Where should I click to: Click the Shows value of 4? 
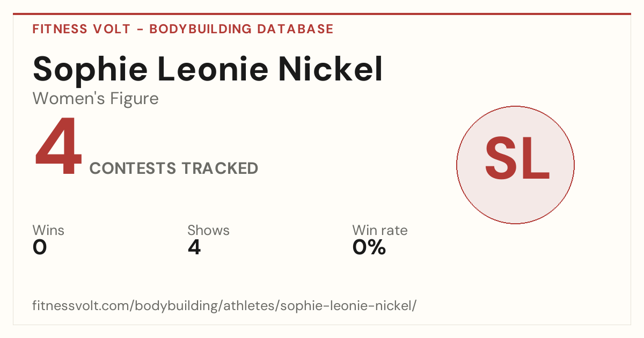tap(194, 247)
